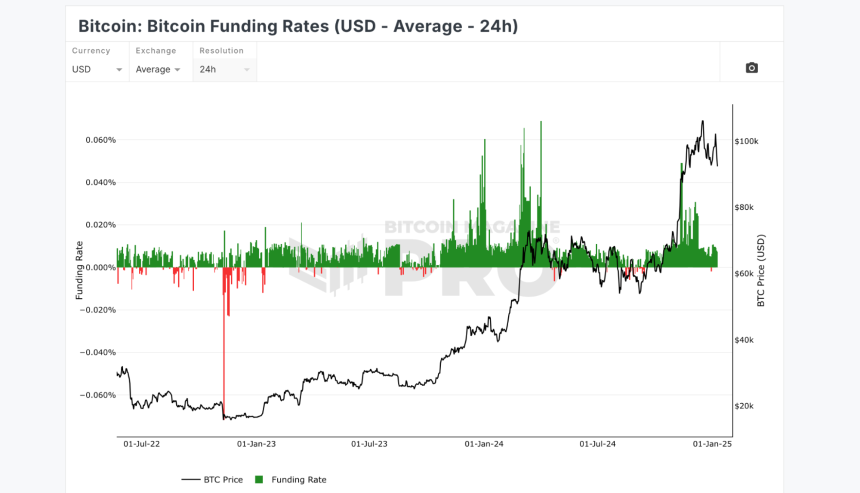Click the 01-Jan-25 date tick label
This screenshot has height=493, width=860.
(712, 444)
